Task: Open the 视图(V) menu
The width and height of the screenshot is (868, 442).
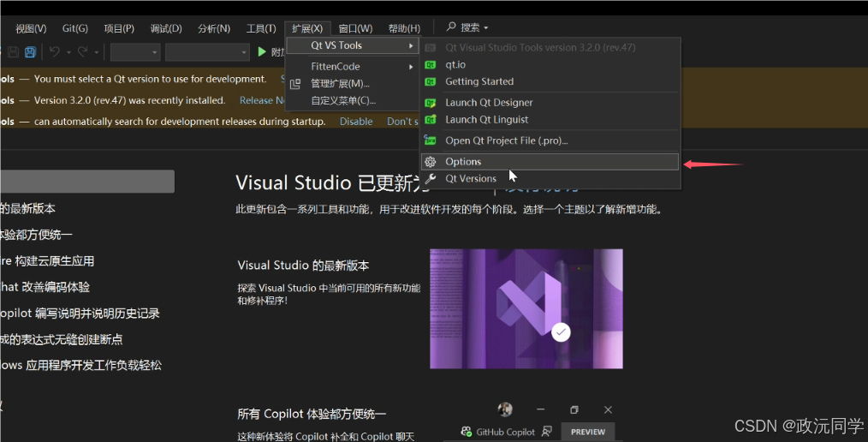Action: pyautogui.click(x=31, y=29)
